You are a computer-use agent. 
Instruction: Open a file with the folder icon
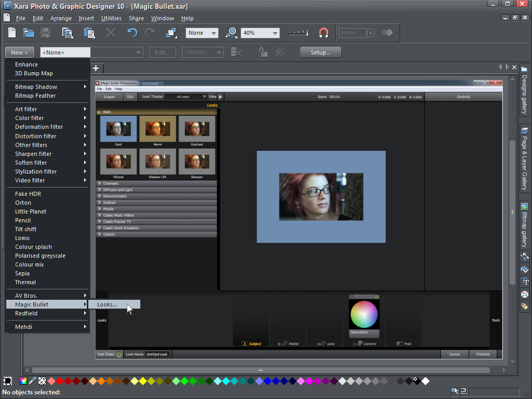pos(29,33)
